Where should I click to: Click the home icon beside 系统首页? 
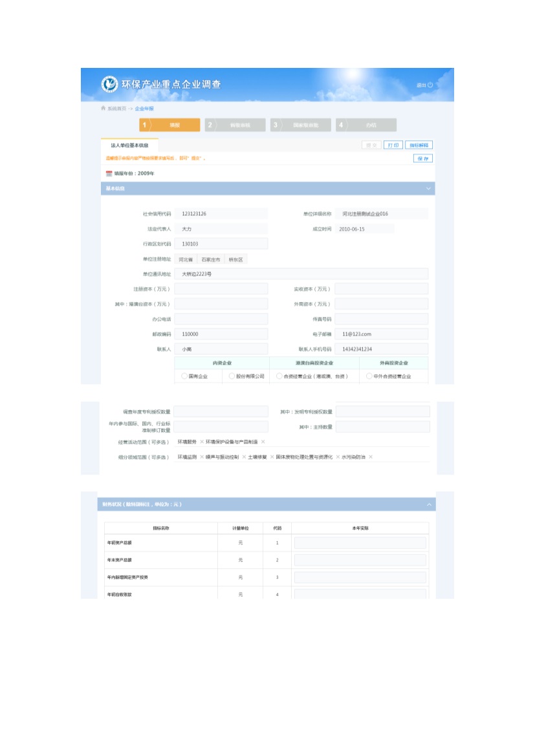pos(103,109)
